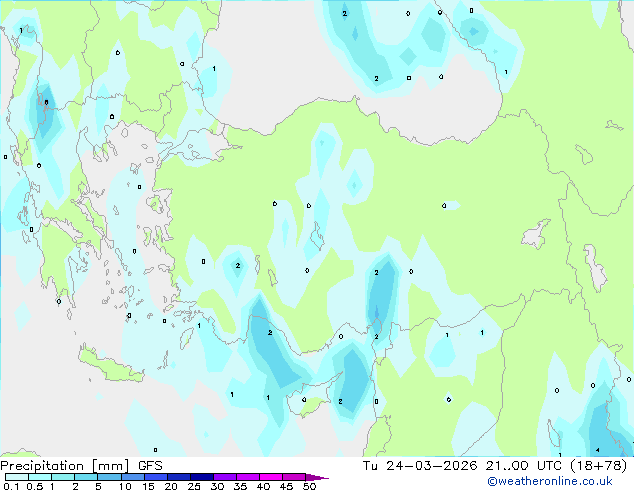Click the legend label 0.5

pyautogui.click(x=34, y=486)
